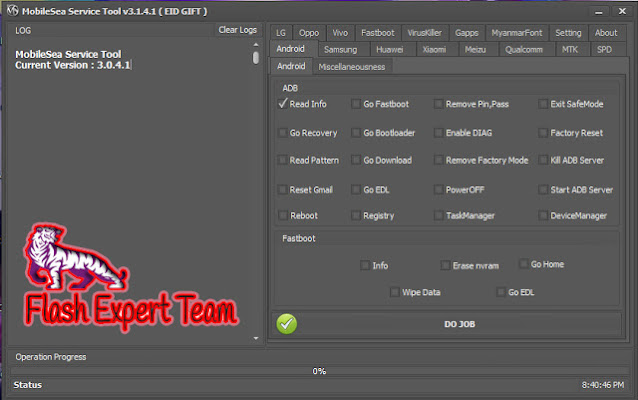Switch to the Oppo tab

click(309, 33)
